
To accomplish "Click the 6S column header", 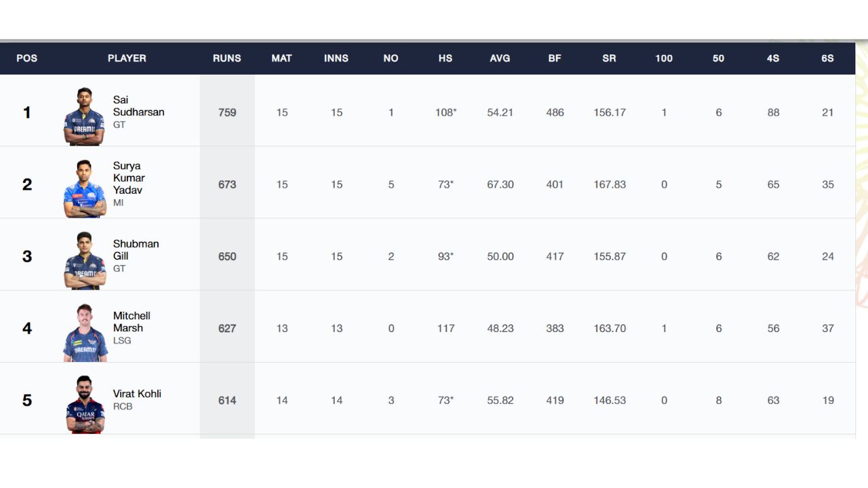I will point(827,58).
